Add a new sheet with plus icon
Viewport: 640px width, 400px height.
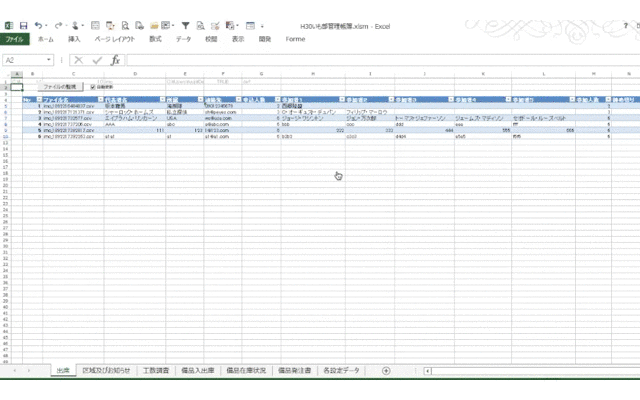(x=386, y=371)
